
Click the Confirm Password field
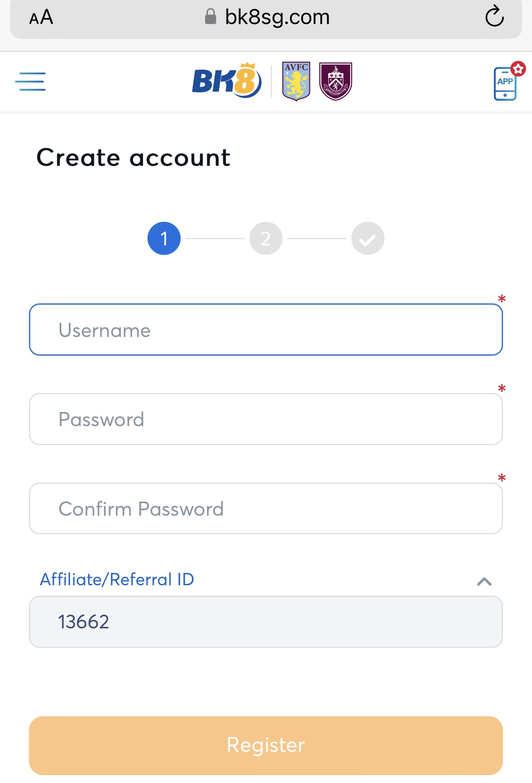(266, 509)
